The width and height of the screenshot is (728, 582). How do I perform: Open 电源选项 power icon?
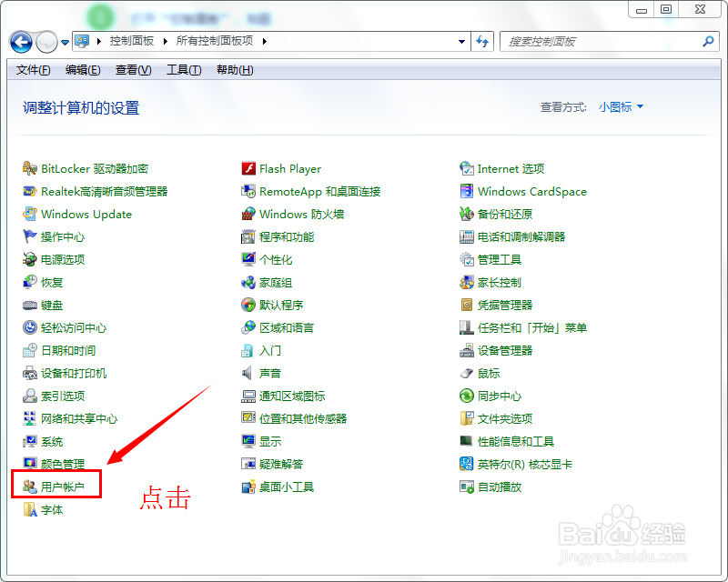(x=30, y=259)
